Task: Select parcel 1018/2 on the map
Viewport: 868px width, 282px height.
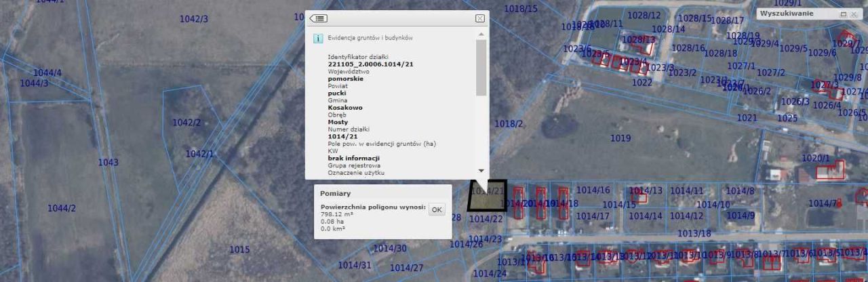Action: click(509, 124)
